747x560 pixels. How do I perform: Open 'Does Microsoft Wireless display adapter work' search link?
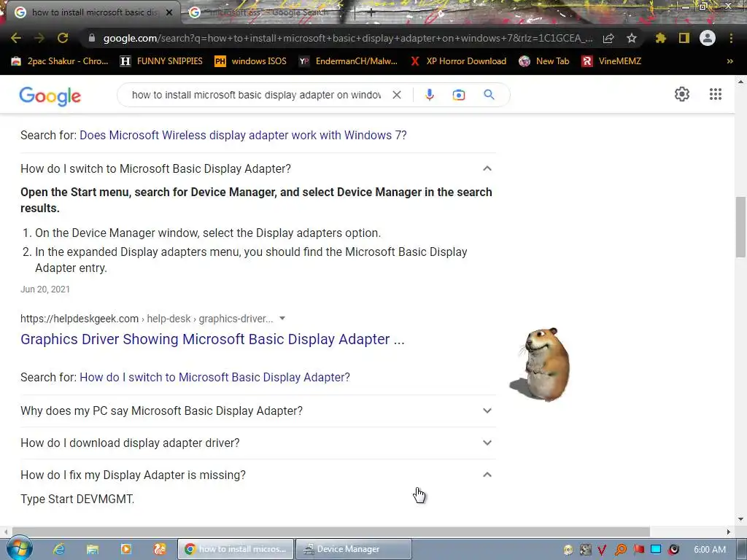243,135
